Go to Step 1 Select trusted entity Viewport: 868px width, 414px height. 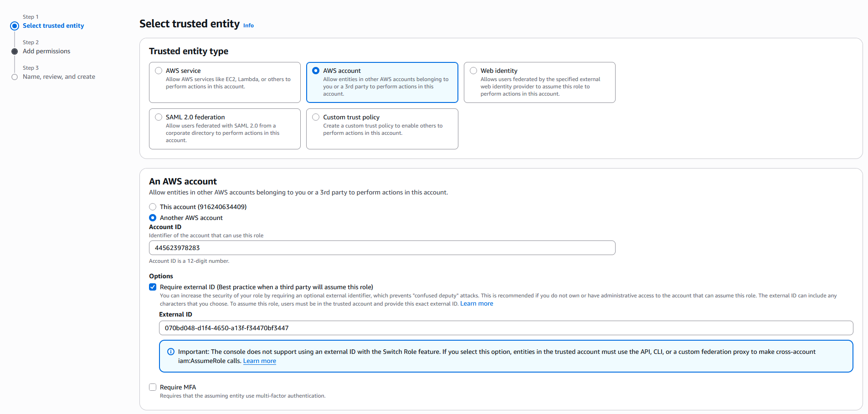pyautogui.click(x=53, y=26)
